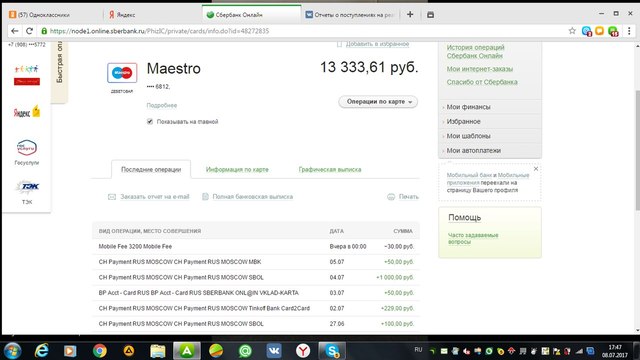Open Skype from the taskbar
This screenshot has width=640, height=360.
pyautogui.click(x=332, y=351)
